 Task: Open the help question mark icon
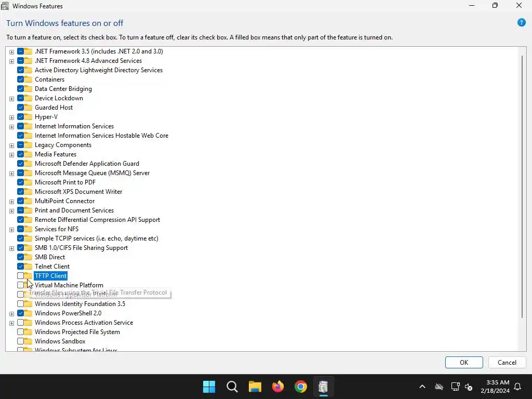(x=521, y=23)
